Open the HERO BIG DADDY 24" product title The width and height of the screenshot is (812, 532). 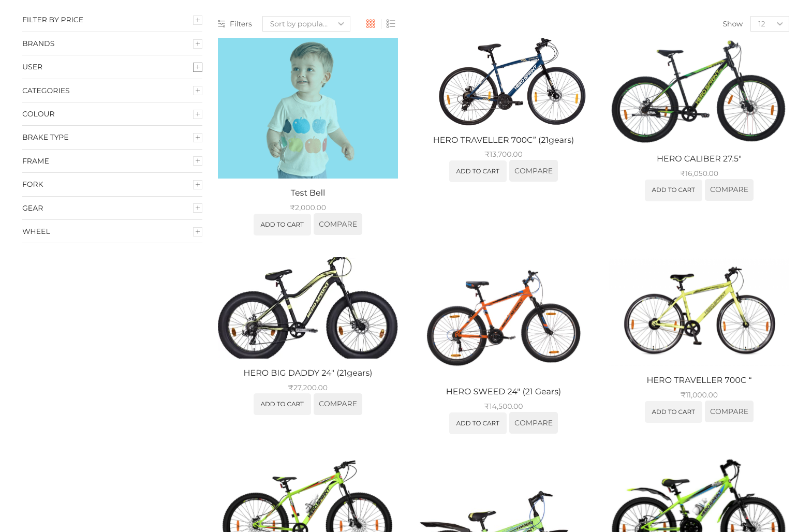308,373
